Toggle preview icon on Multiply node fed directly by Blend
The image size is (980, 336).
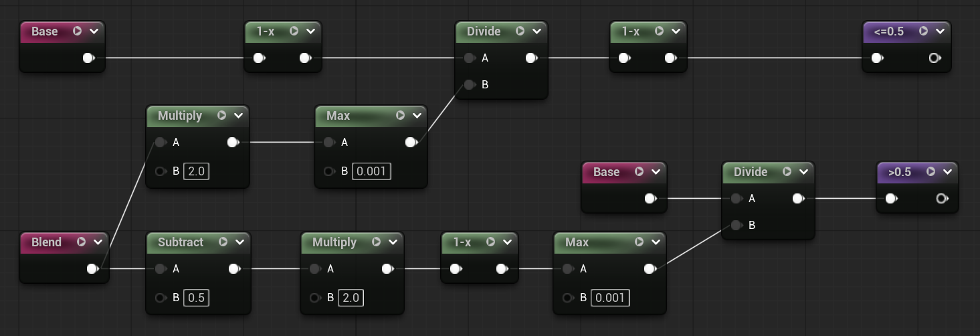pos(222,116)
